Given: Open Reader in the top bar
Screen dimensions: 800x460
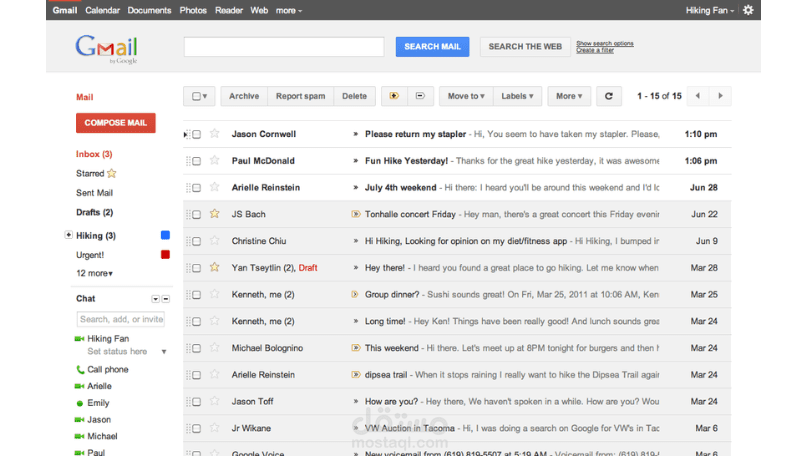Looking at the screenshot, I should click(x=229, y=10).
